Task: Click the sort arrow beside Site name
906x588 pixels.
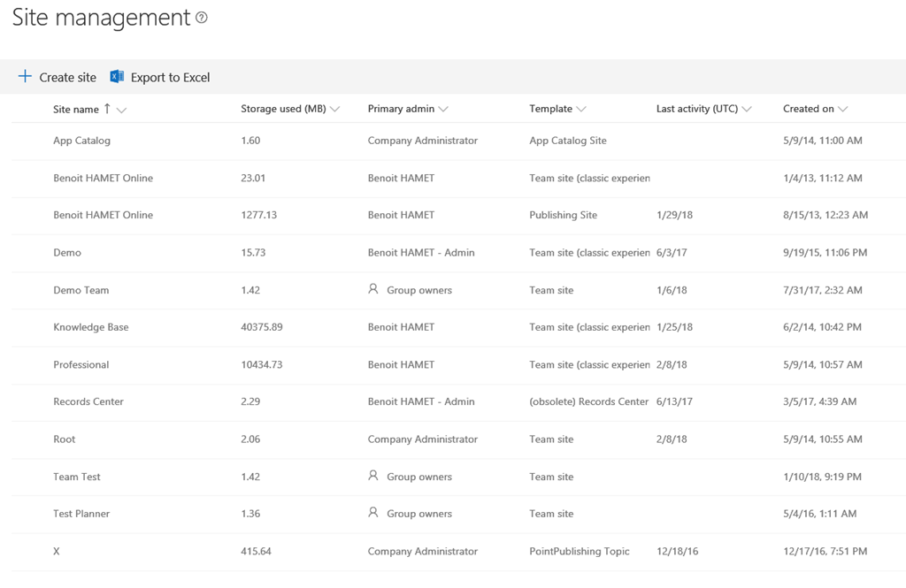Action: click(x=107, y=109)
